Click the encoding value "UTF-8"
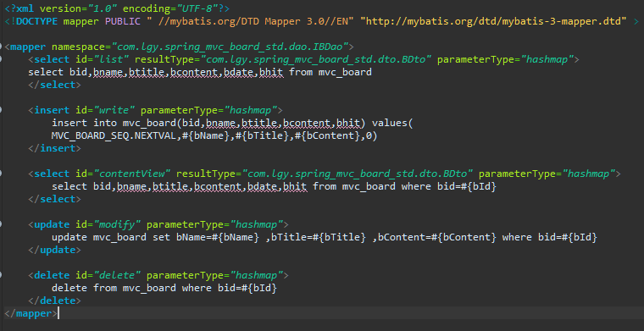Screen dimensions: 644x331 point(199,8)
